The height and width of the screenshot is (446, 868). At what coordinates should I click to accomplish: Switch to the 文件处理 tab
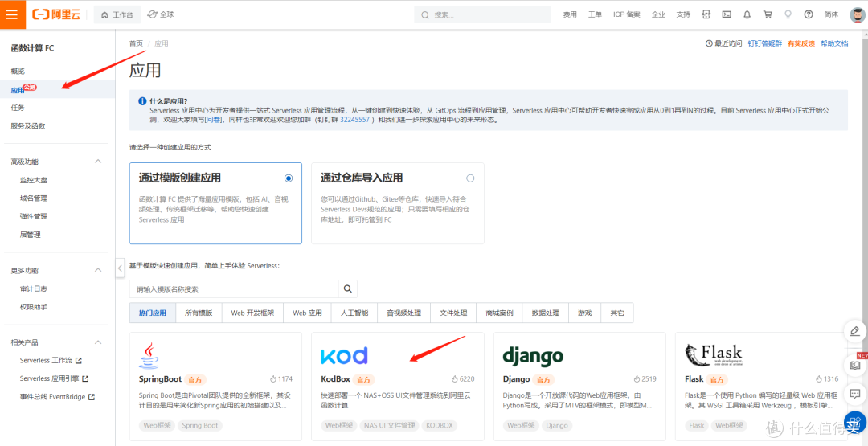453,313
